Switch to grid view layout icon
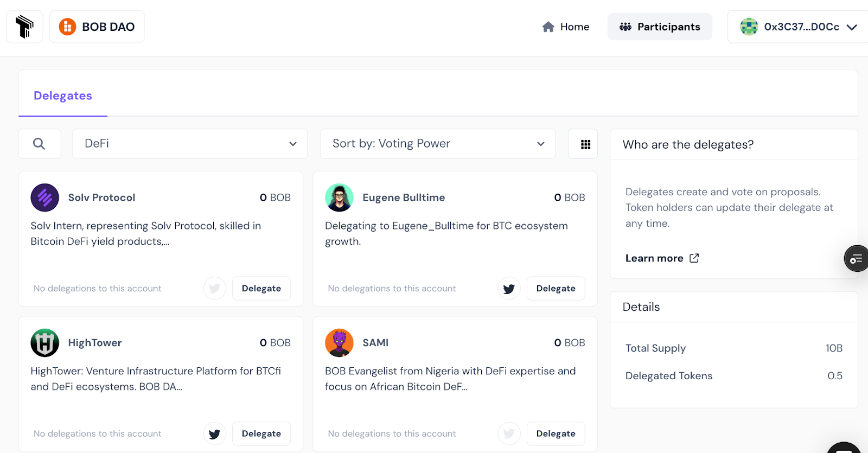 tap(585, 144)
